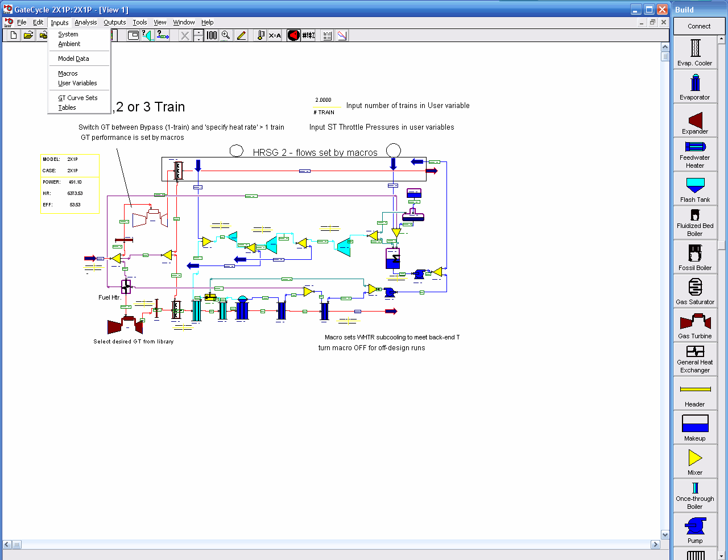Select Fossil Boiler from Build palette
This screenshot has width=728, height=560.
point(695,257)
